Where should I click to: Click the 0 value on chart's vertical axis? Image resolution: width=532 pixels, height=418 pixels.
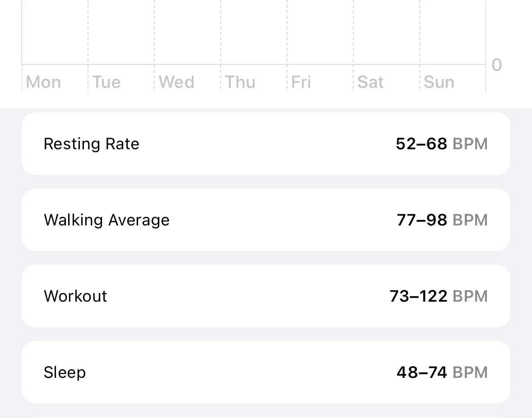click(496, 65)
